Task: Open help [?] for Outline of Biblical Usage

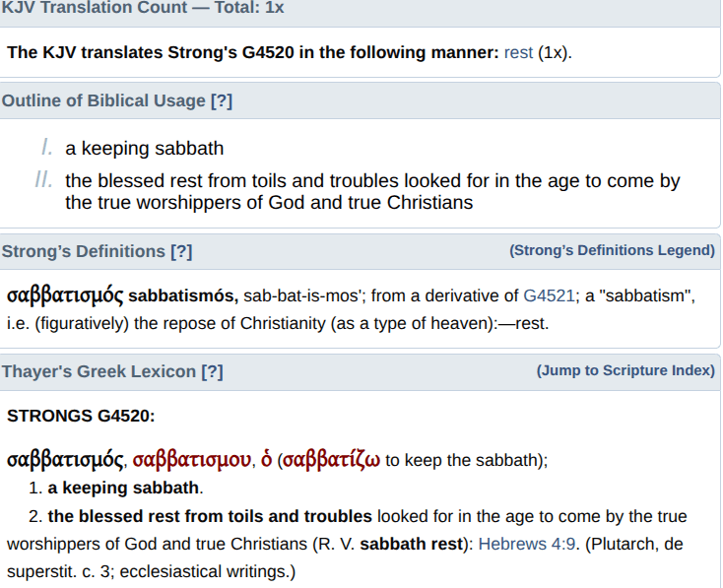Action: [x=222, y=100]
